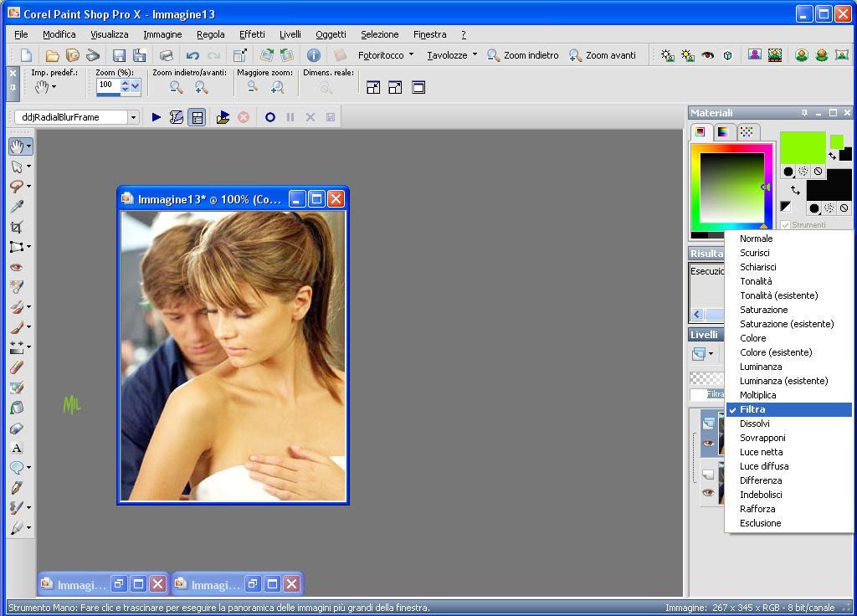The image size is (857, 616).
Task: Open foreground material style dropdown (black dot)
Action: [788, 172]
